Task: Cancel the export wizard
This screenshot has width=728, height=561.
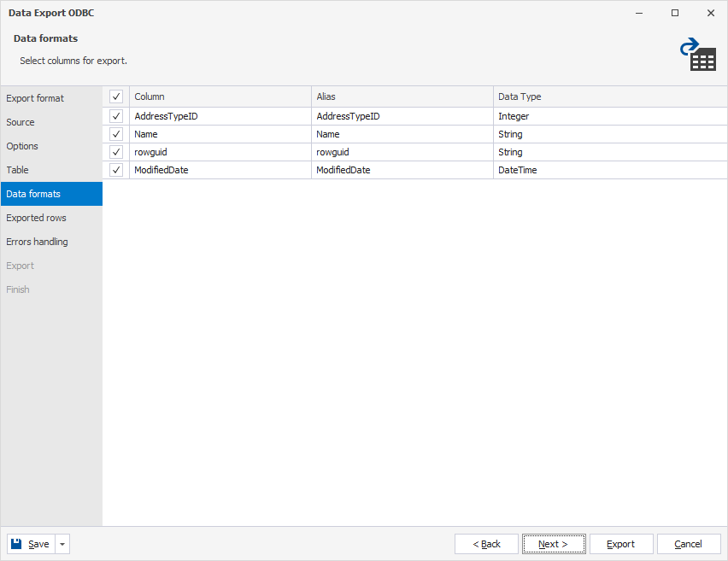Action: coord(689,544)
